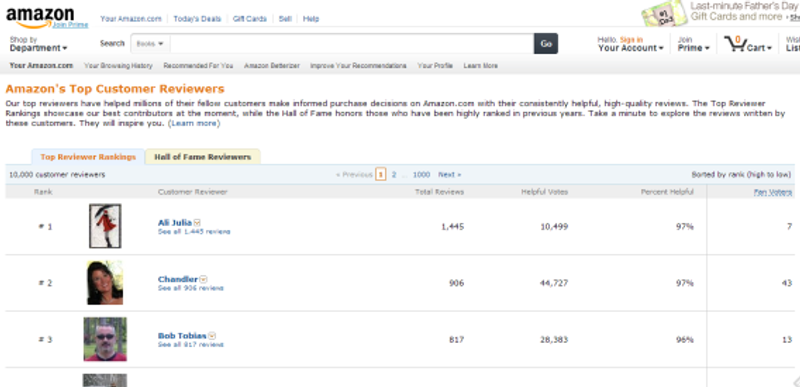Screen dimensions: 800x387
Task: Click the Percent Helpful column header
Action: click(x=667, y=192)
